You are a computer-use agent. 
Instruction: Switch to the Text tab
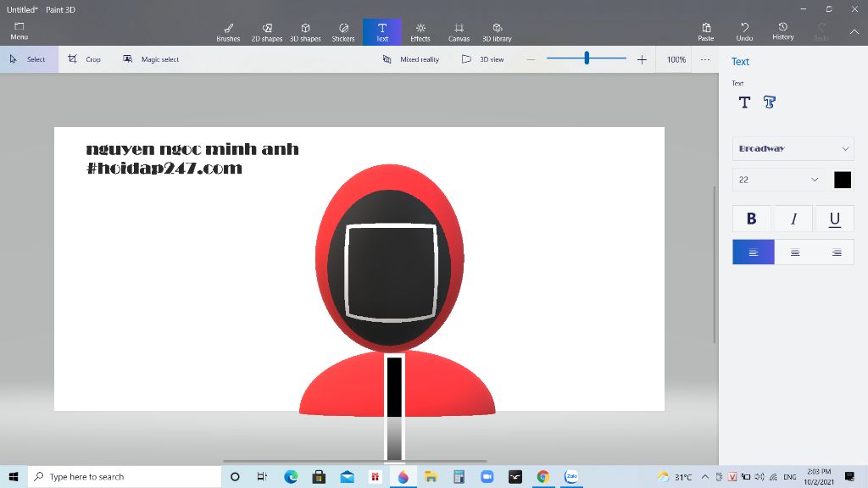(x=382, y=32)
